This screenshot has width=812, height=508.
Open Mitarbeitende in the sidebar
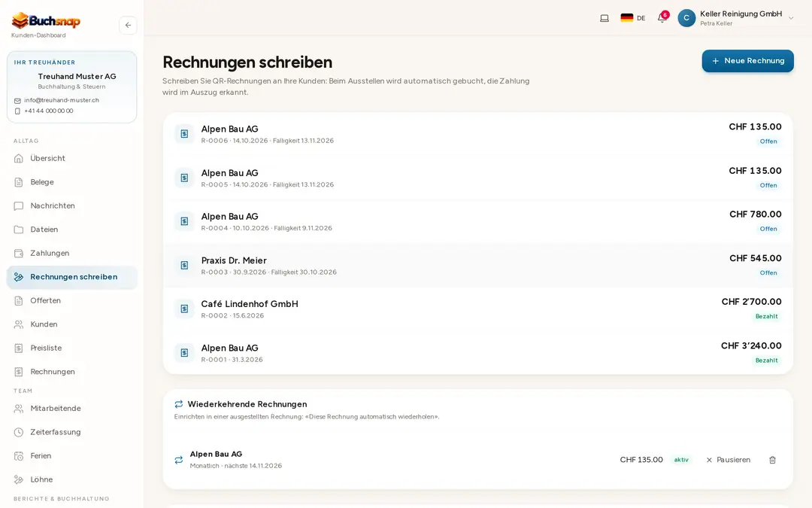[x=72, y=409]
